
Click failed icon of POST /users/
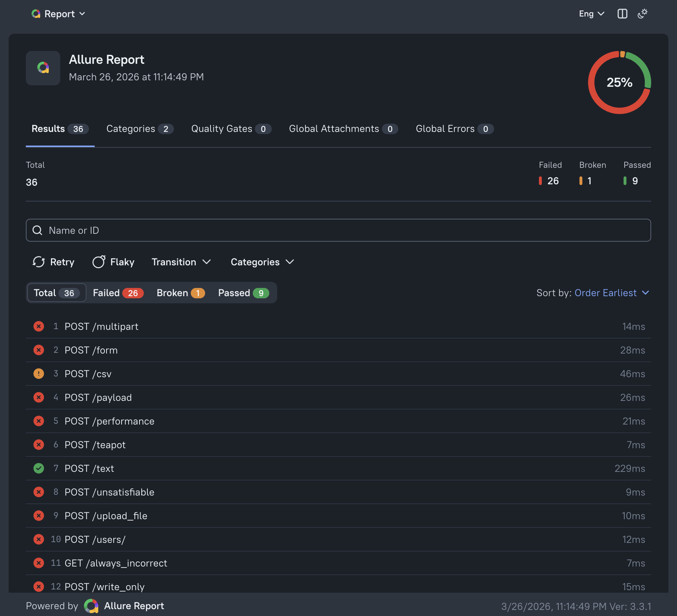(x=39, y=539)
